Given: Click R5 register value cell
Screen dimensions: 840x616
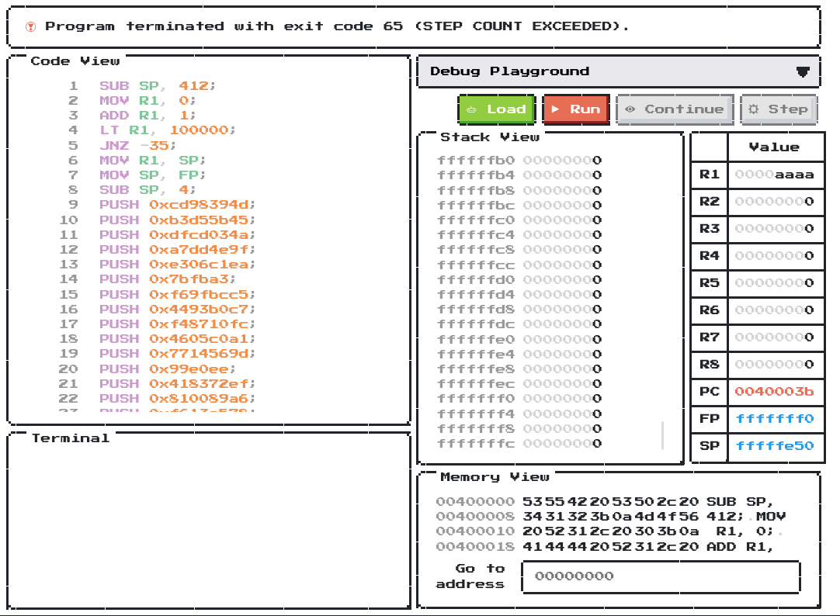Looking at the screenshot, I should (x=775, y=283).
